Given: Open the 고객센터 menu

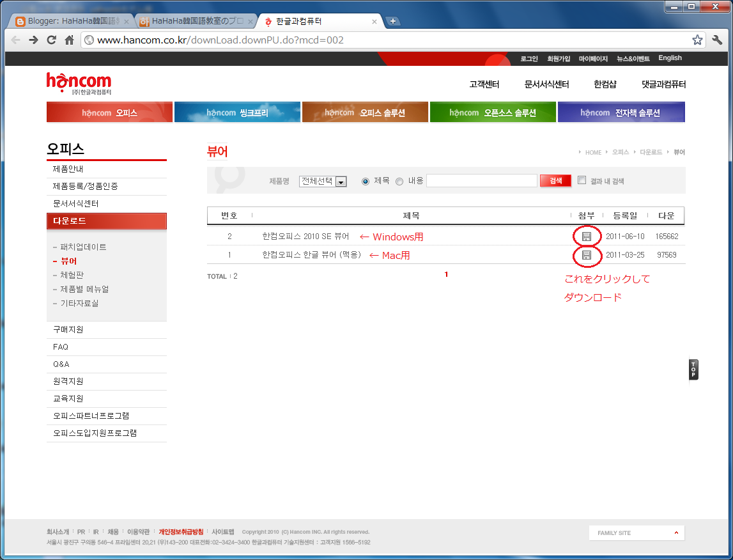Looking at the screenshot, I should click(x=484, y=84).
